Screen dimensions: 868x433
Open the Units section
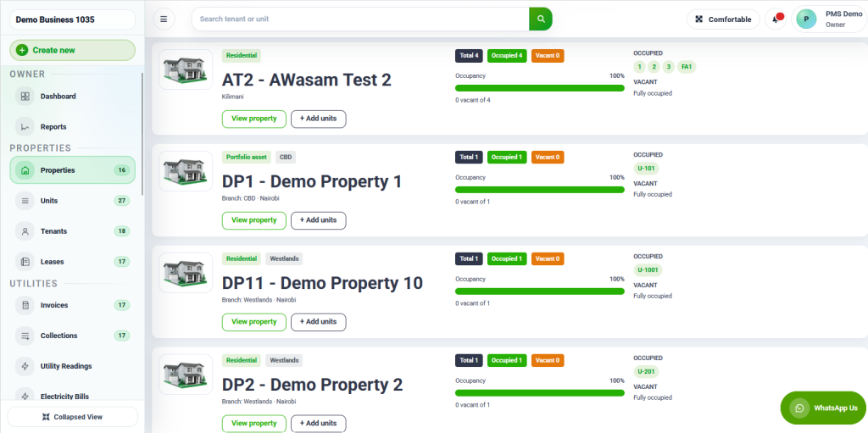point(72,201)
